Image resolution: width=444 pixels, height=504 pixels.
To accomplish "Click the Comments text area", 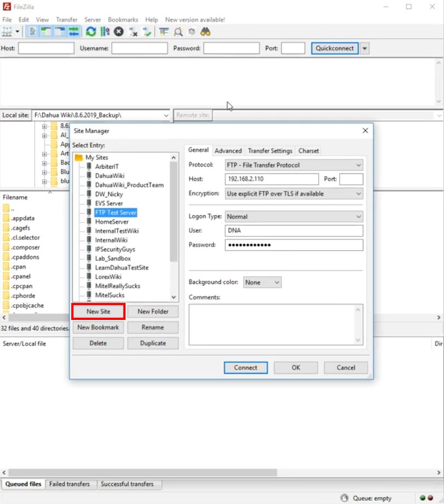I will (x=276, y=325).
